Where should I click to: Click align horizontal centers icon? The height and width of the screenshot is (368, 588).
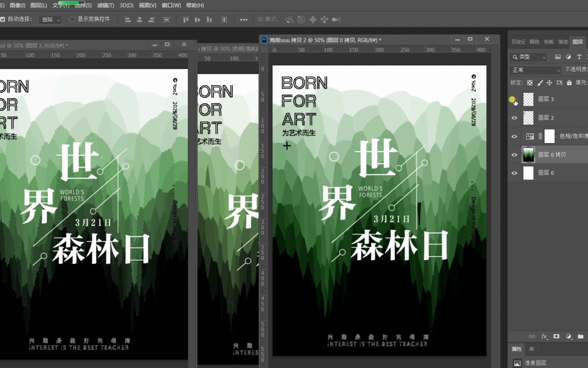coord(140,20)
